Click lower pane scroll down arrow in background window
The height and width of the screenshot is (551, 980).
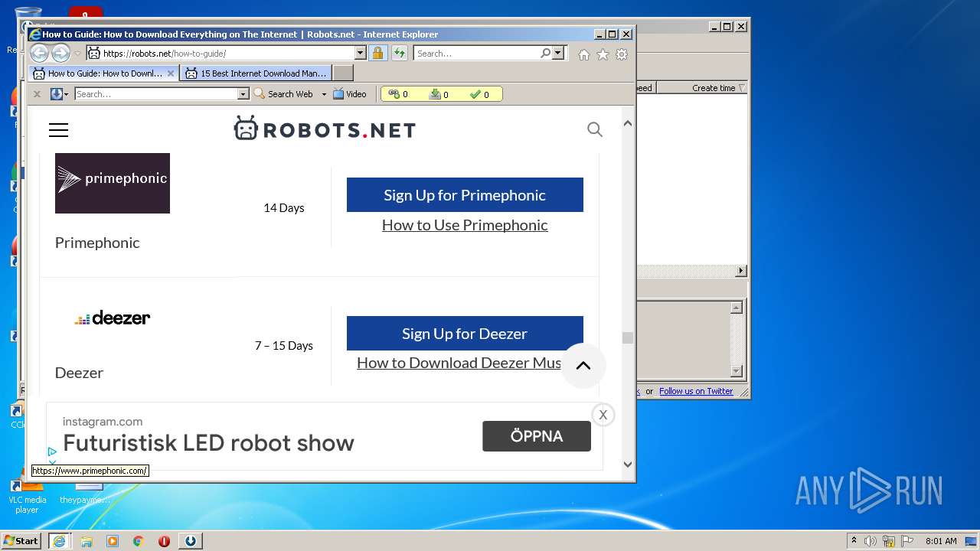[737, 371]
